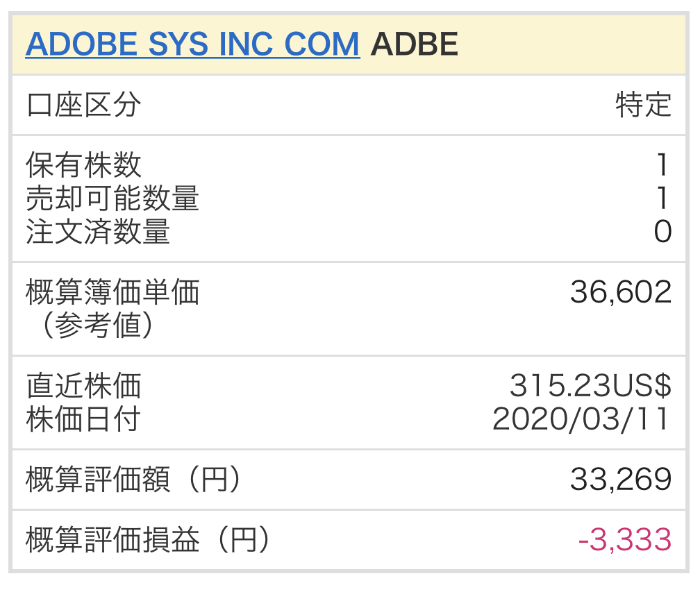
Task: Select the 株価日付 label
Action: click(83, 419)
